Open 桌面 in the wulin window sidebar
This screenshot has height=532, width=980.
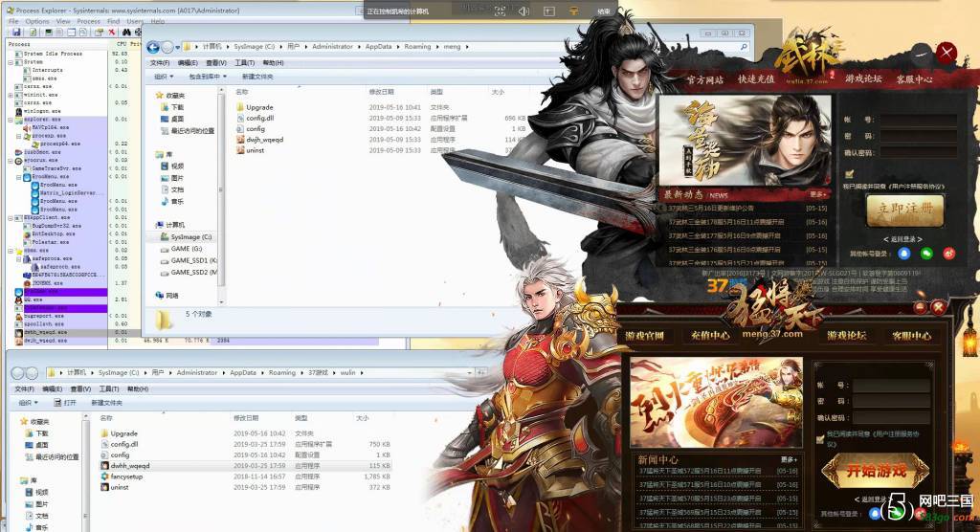36,445
